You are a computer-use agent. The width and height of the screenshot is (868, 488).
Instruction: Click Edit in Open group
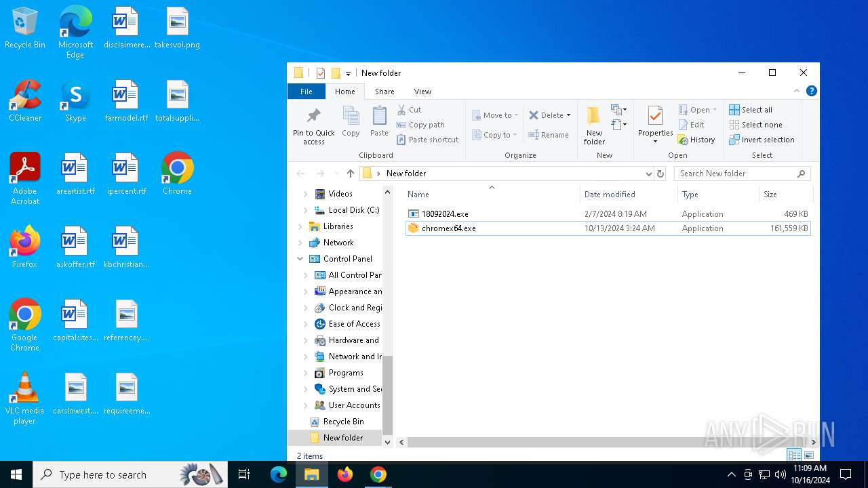pos(692,125)
